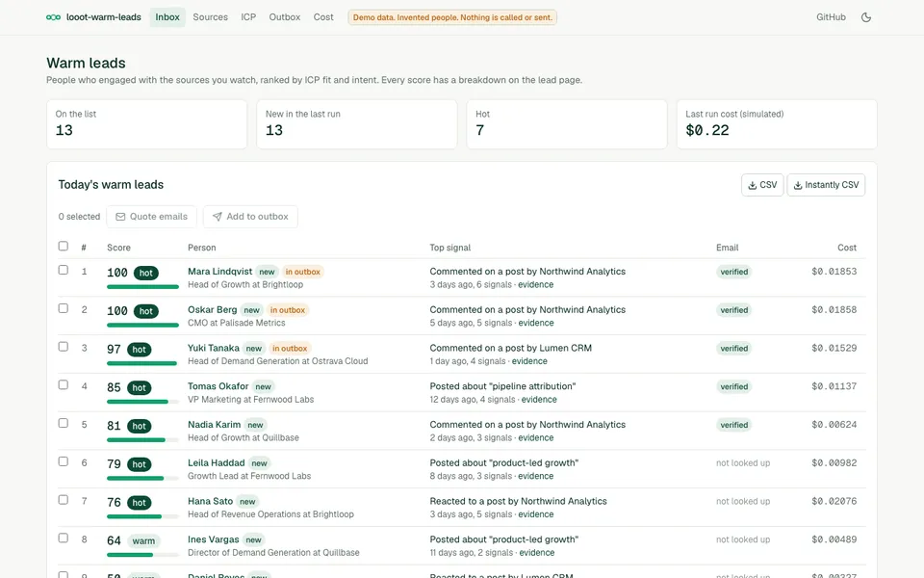Click the verified badge for Nadia Karim
The height and width of the screenshot is (578, 924).
coord(733,425)
